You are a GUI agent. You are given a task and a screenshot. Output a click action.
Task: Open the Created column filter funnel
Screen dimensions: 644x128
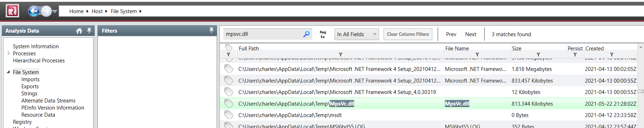[x=612, y=55]
